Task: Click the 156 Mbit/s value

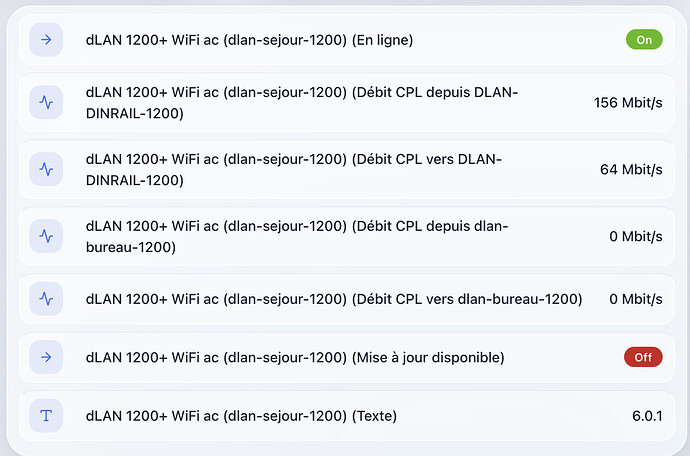Action: tap(628, 103)
